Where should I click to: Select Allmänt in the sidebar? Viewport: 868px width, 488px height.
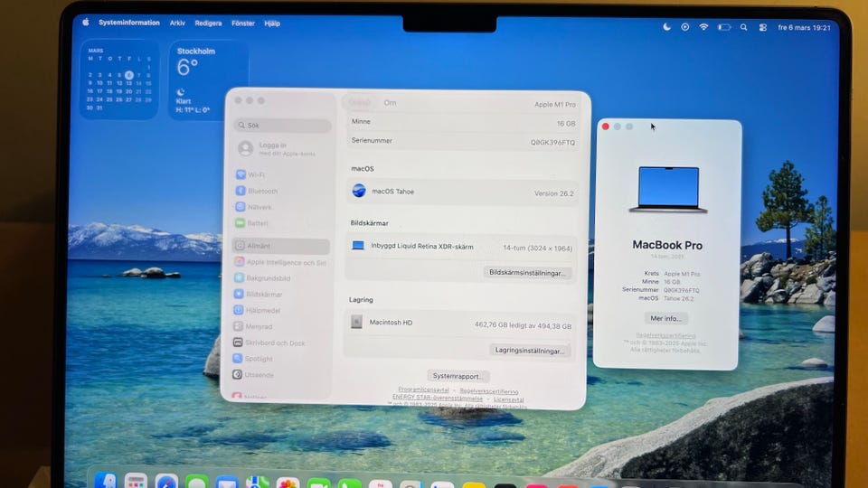coord(281,246)
